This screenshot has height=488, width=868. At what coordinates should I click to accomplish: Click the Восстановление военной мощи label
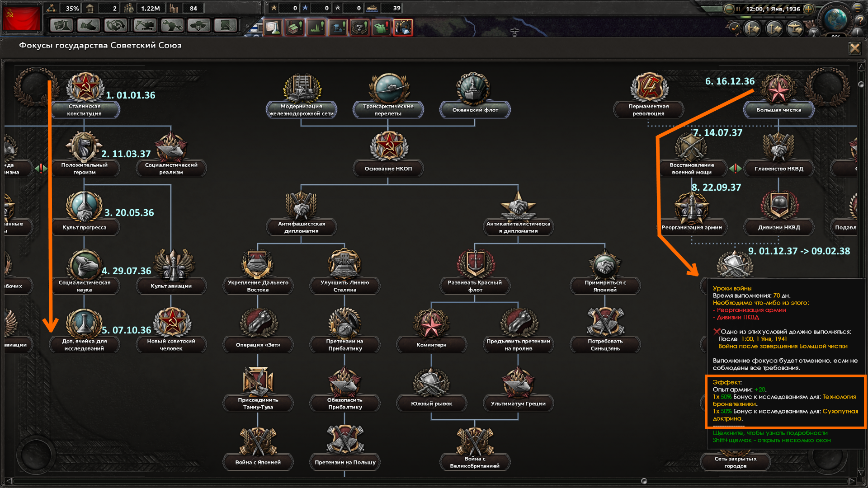tap(692, 169)
